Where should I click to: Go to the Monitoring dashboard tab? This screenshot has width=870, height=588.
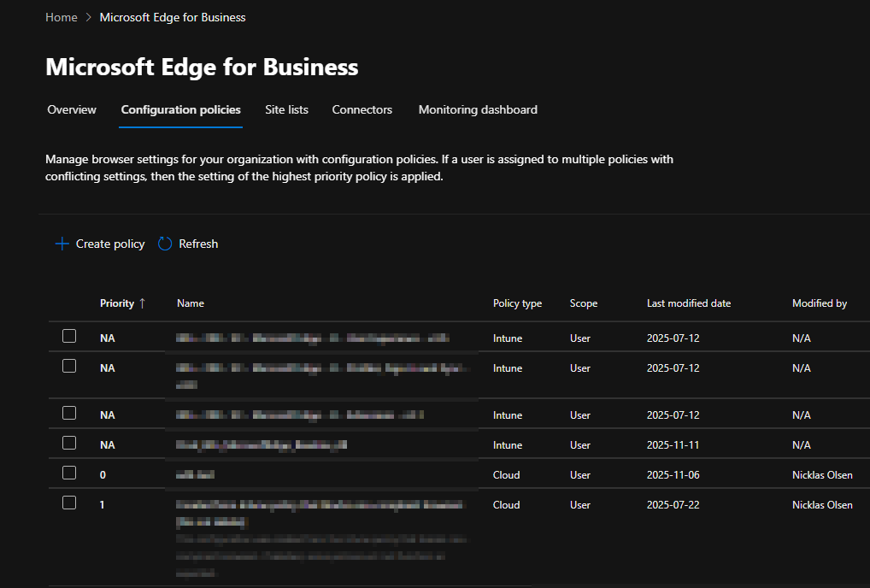478,109
